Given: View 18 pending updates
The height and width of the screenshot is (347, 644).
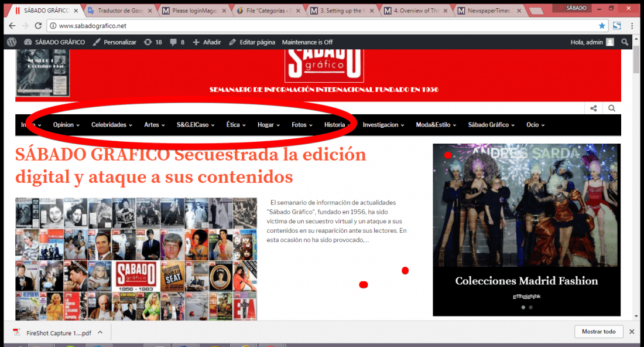Looking at the screenshot, I should click(153, 42).
